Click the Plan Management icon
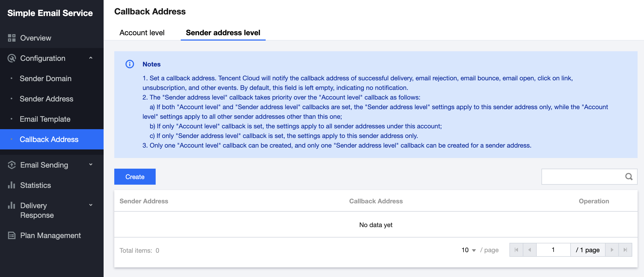 [12, 235]
